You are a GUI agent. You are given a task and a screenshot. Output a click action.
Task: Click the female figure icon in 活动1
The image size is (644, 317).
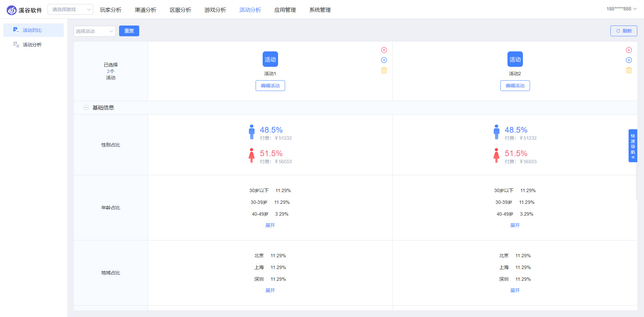click(252, 155)
